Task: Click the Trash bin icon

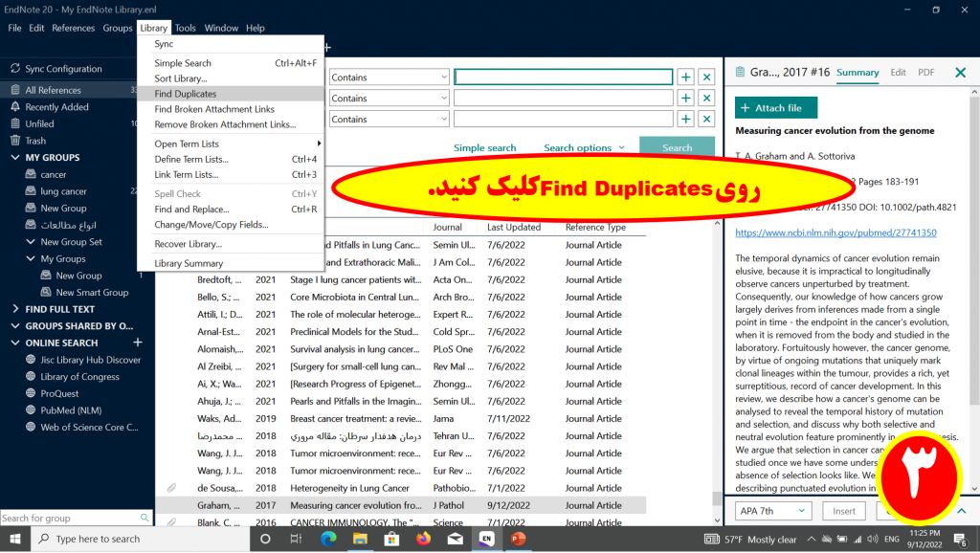Action: 15,141
